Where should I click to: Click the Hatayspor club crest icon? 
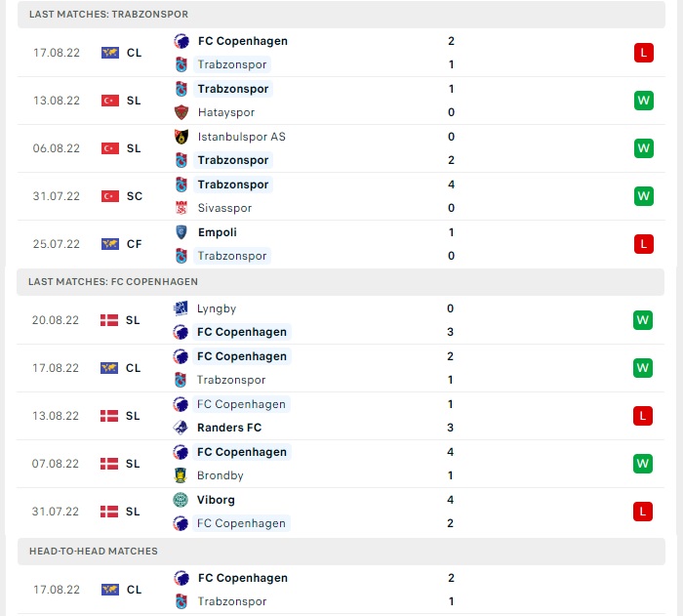pyautogui.click(x=181, y=112)
